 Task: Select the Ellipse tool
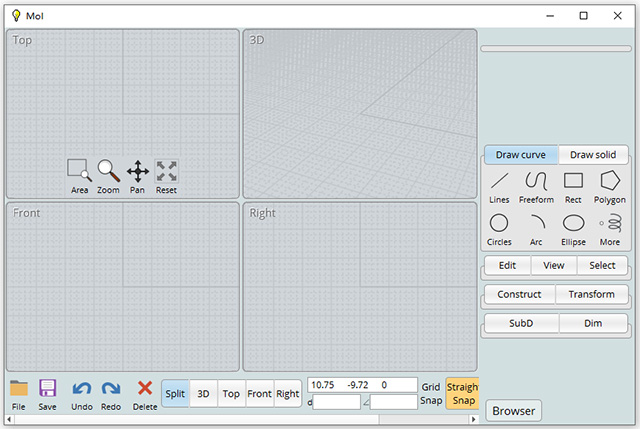pyautogui.click(x=573, y=227)
